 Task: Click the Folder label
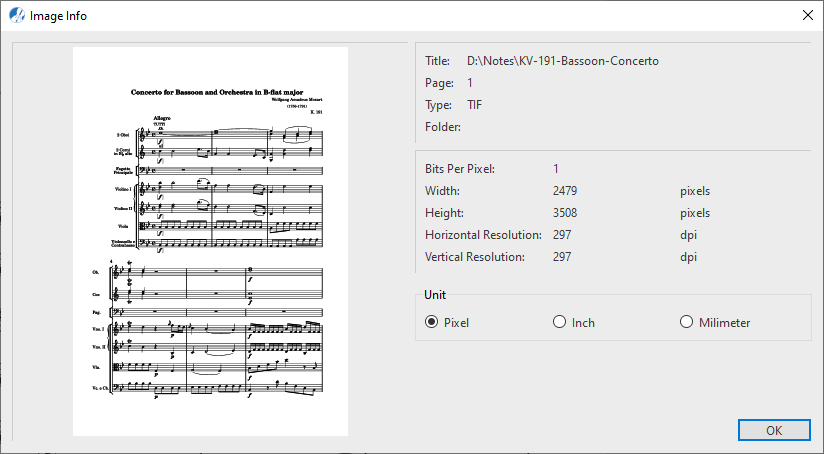coord(443,127)
